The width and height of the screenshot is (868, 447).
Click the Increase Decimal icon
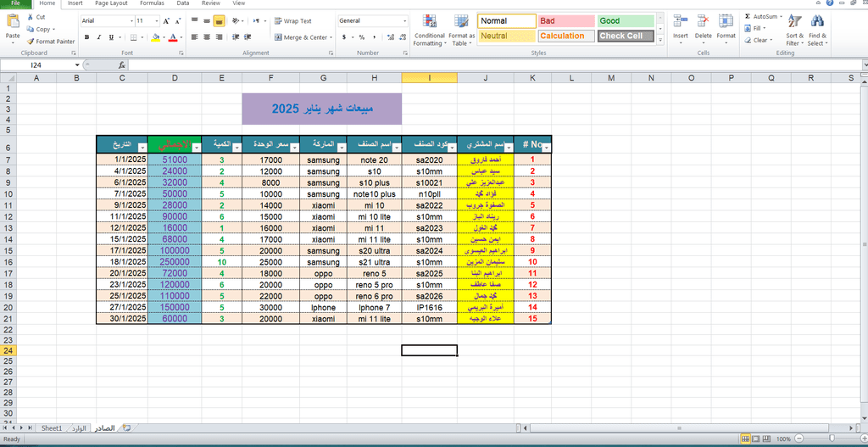point(391,37)
